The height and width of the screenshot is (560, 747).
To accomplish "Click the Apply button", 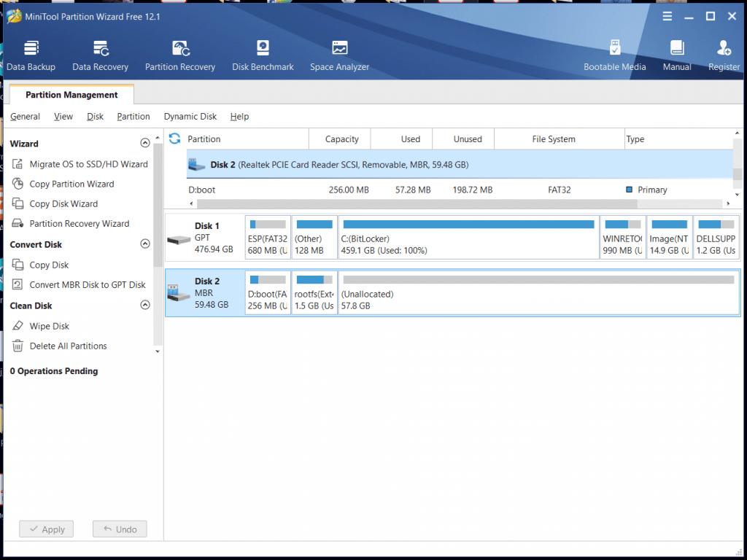I will pos(46,529).
